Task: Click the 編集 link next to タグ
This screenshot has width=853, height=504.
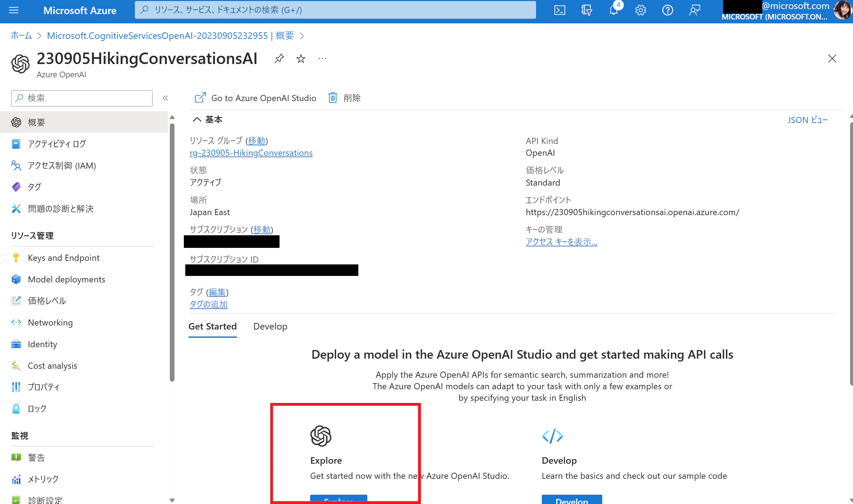Action: (x=217, y=292)
